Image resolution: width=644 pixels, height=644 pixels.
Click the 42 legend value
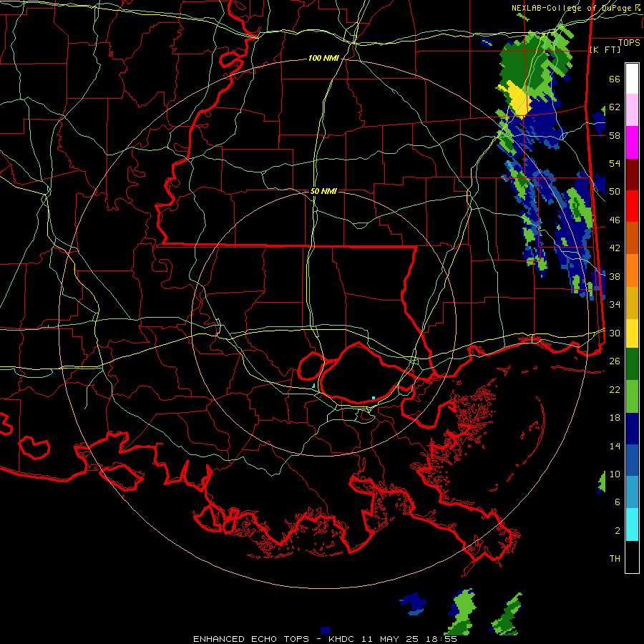(615, 248)
